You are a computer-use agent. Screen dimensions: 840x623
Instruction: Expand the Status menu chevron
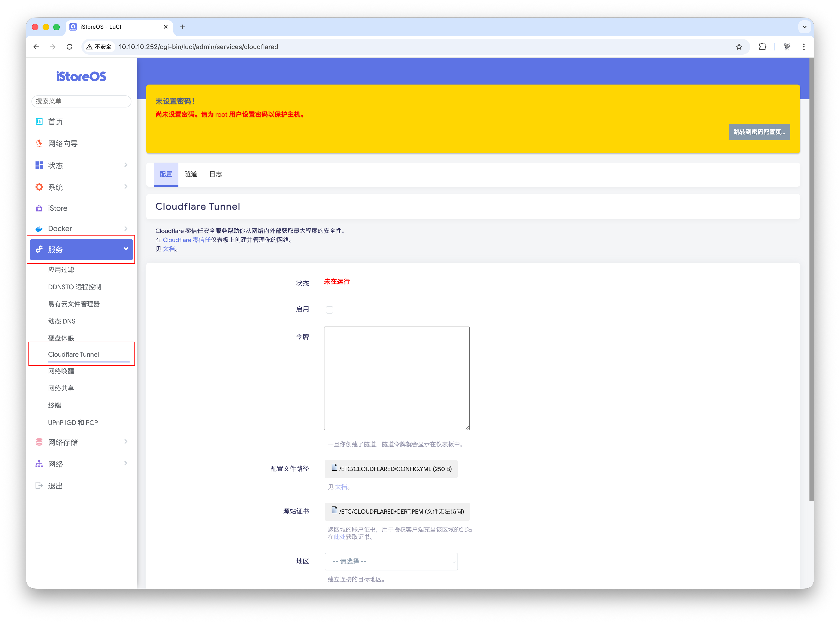125,165
